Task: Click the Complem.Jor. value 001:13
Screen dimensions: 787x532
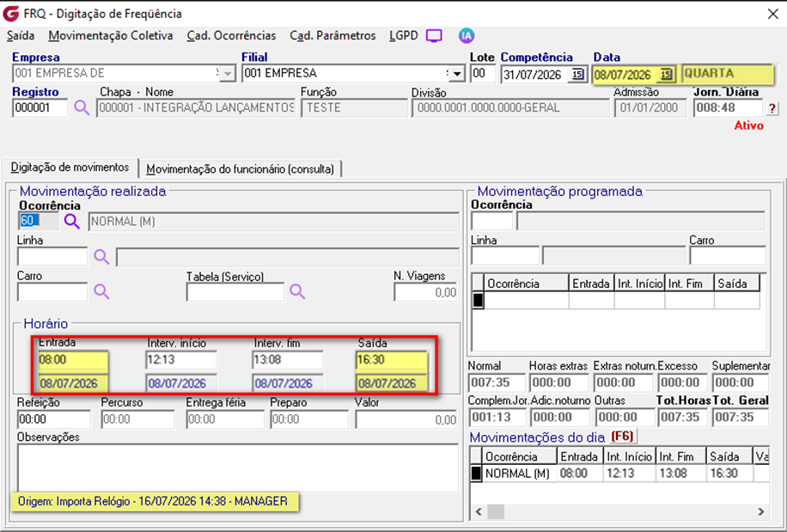Action: pyautogui.click(x=497, y=417)
